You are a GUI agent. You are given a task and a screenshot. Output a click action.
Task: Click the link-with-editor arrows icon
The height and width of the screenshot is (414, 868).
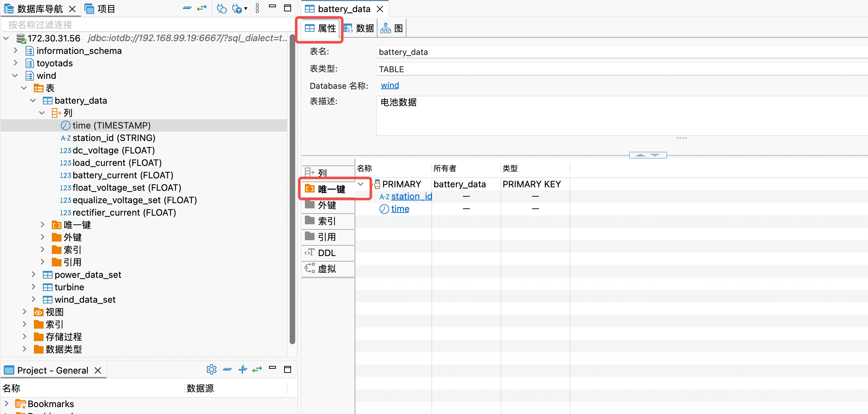[202, 8]
